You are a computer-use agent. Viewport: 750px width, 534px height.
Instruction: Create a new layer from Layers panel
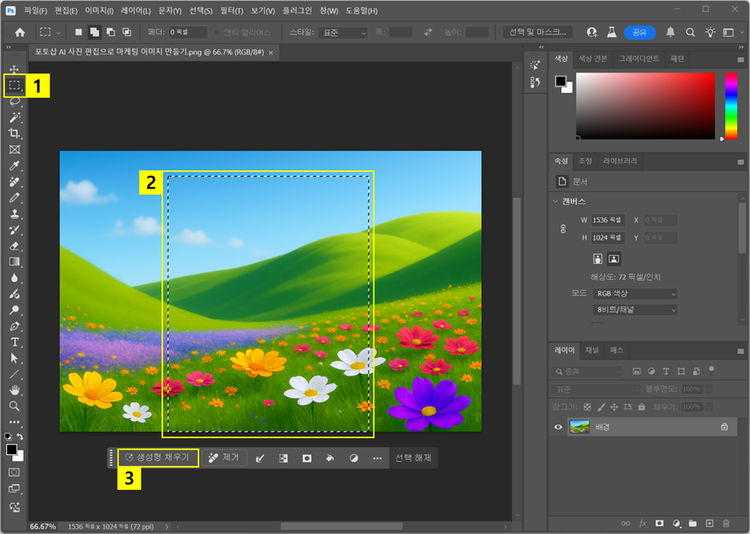point(709,523)
